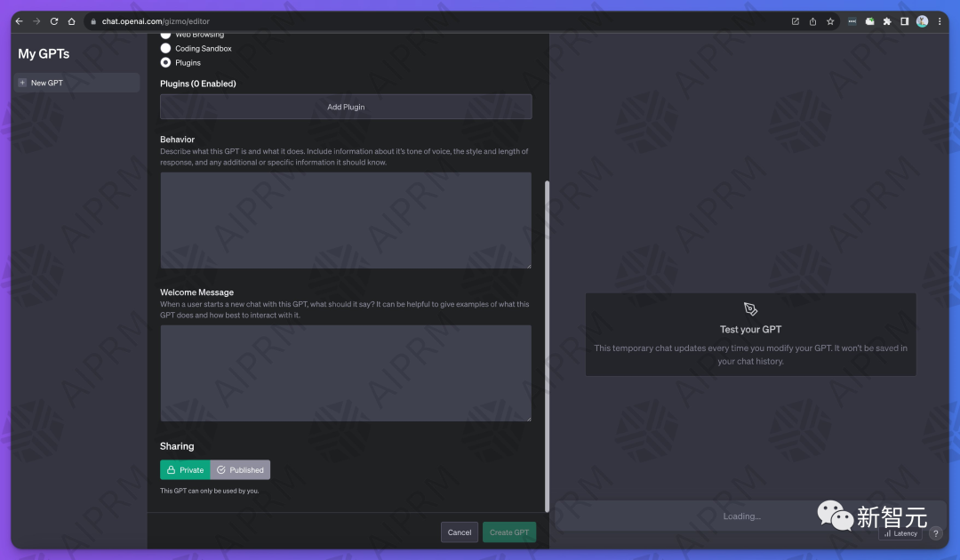960x560 pixels.
Task: Set sharing to Private
Action: tap(185, 470)
